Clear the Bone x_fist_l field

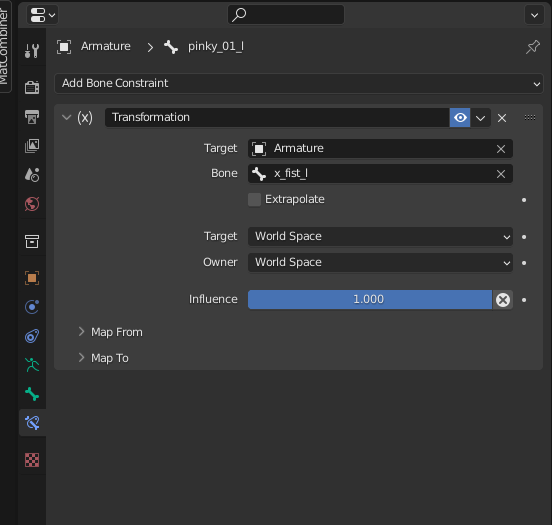[501, 174]
